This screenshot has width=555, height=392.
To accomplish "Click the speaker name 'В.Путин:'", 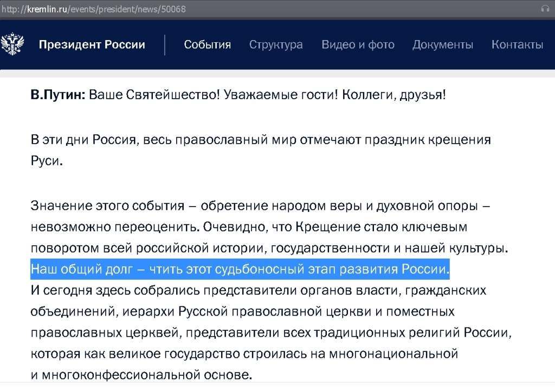I will tap(57, 95).
